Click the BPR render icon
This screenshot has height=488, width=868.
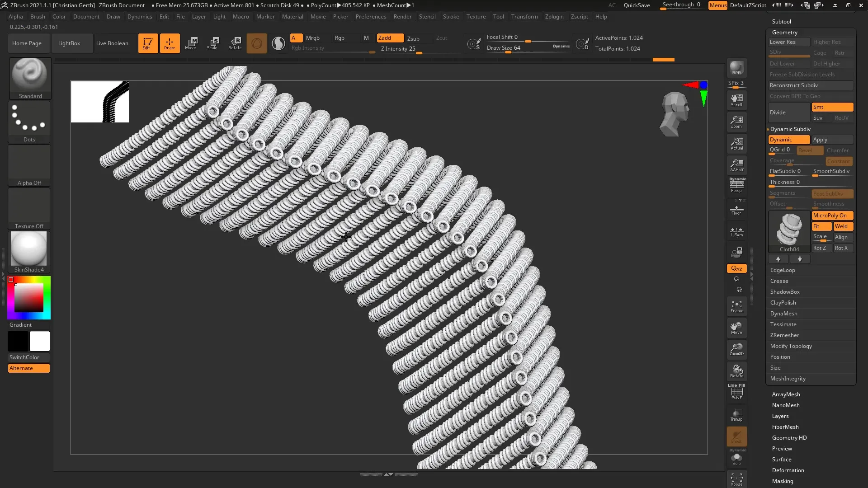coord(736,68)
